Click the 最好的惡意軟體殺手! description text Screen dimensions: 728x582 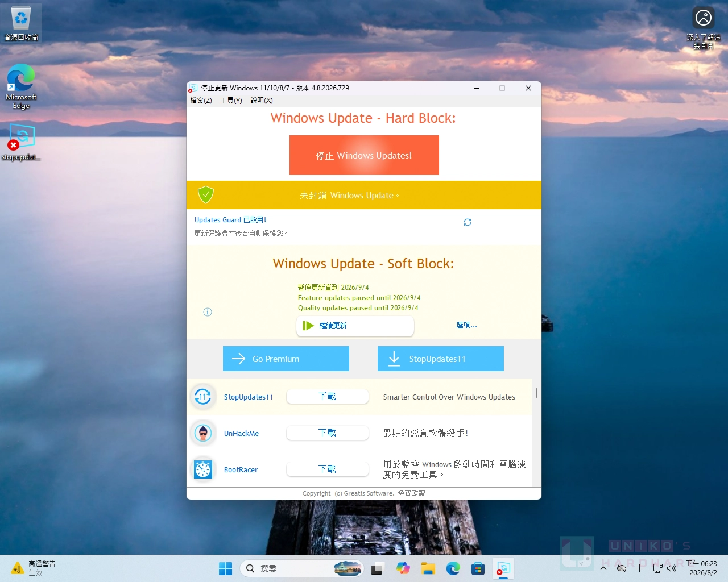click(426, 433)
